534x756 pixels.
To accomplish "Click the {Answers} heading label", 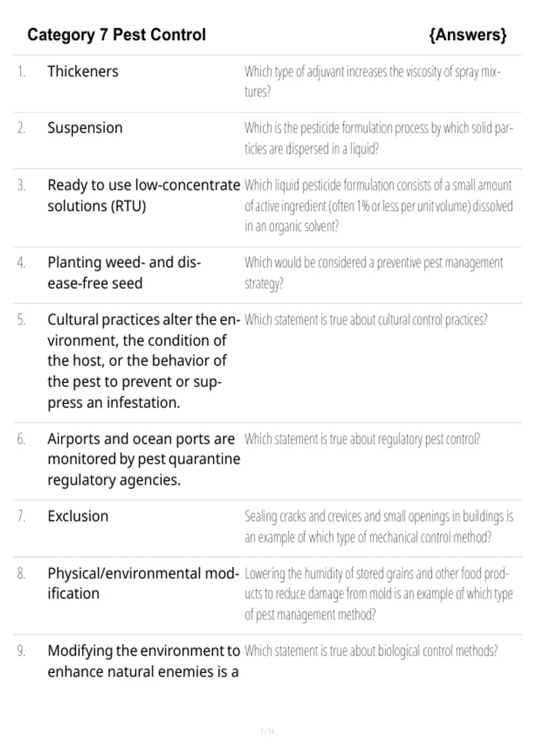I will click(468, 35).
